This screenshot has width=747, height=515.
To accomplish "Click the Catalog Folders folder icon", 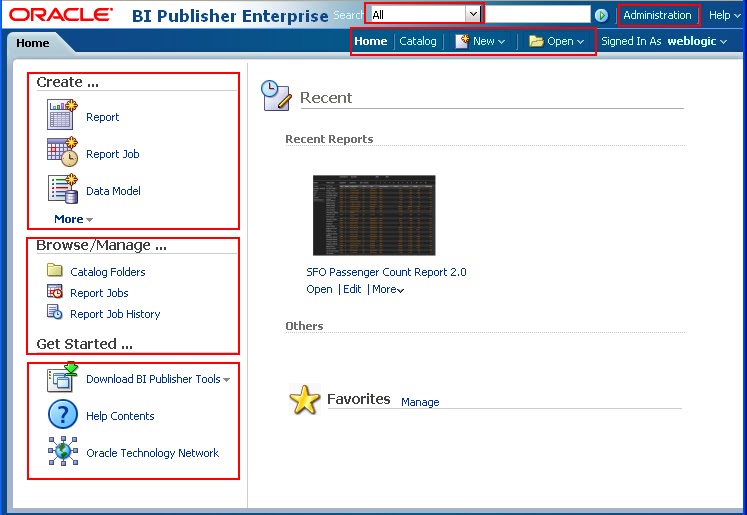I will 55,270.
